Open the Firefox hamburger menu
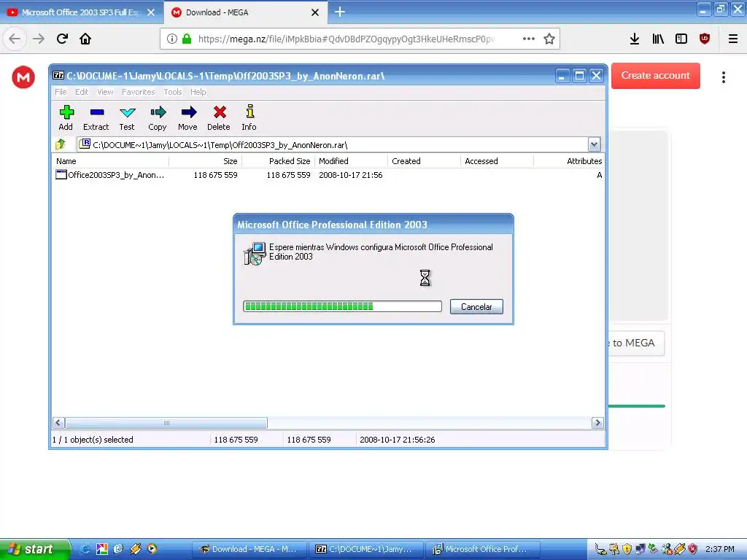The height and width of the screenshot is (560, 747). pos(733,39)
